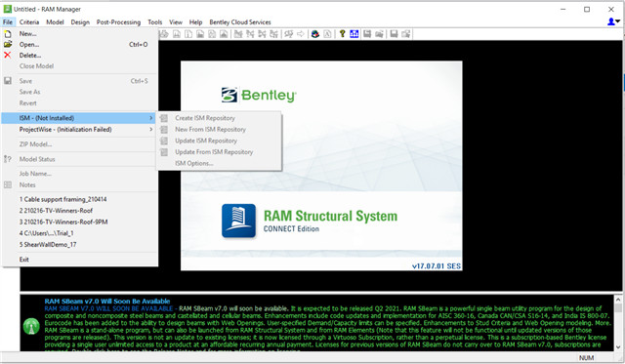Click the blue RAM SBEAM V7.0 WILL SOON BE AVAILABLE link

pyautogui.click(x=108, y=308)
